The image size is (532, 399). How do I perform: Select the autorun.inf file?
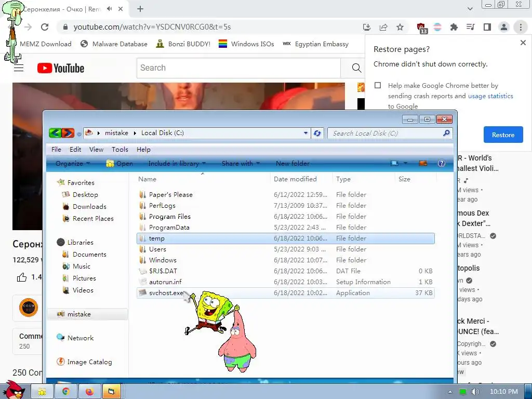click(x=286, y=282)
